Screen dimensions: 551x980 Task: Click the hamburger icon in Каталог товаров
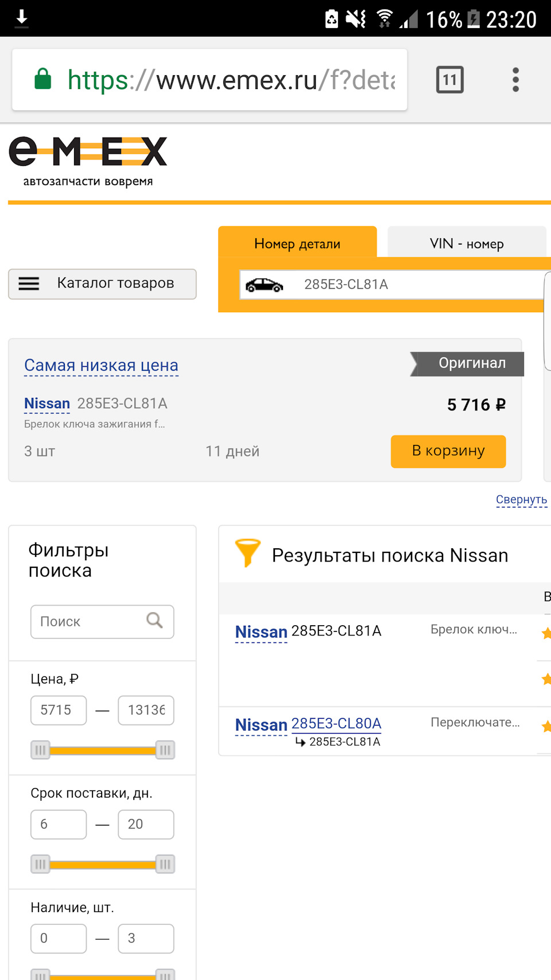29,284
